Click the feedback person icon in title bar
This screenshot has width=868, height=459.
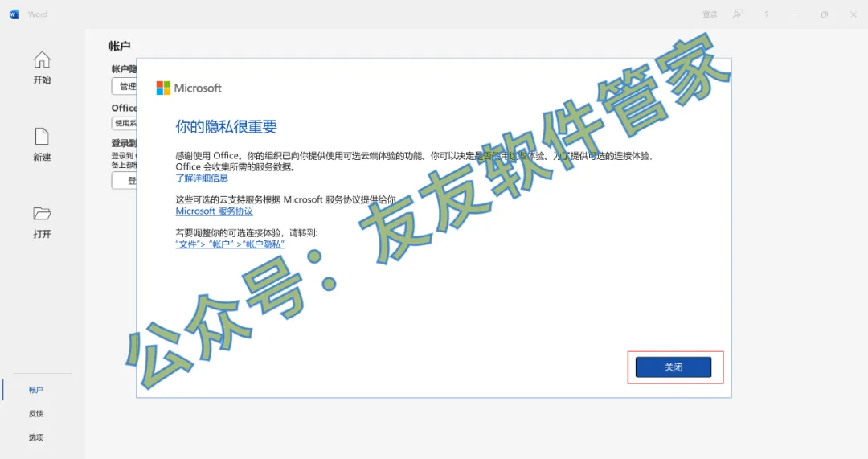pyautogui.click(x=738, y=14)
